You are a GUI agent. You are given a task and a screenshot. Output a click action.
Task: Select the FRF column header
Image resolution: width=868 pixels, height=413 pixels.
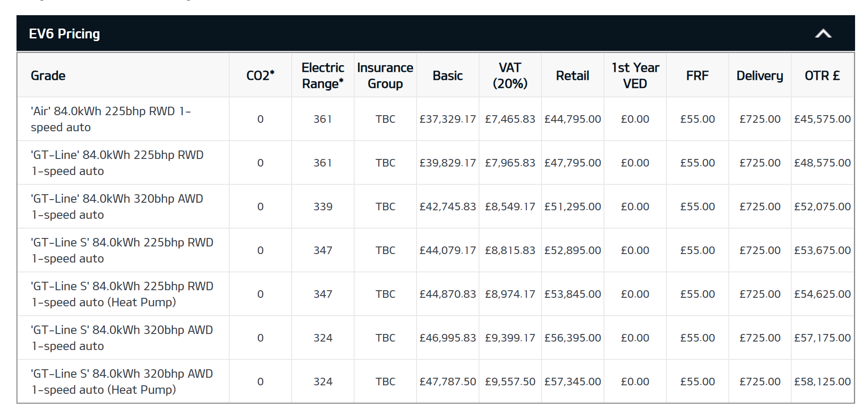(x=698, y=76)
